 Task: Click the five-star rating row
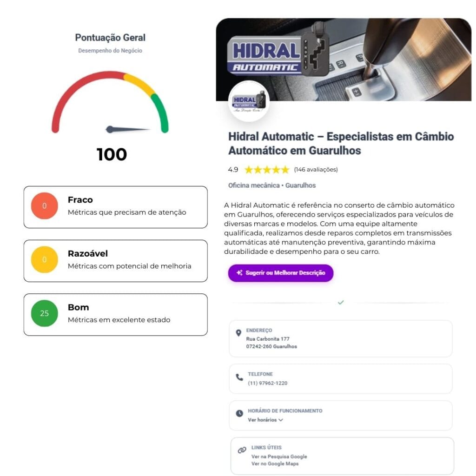click(267, 170)
